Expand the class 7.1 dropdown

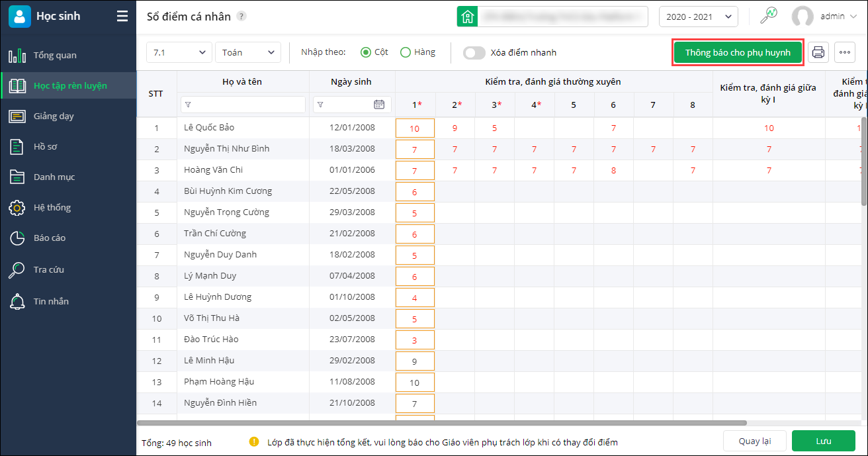click(179, 52)
